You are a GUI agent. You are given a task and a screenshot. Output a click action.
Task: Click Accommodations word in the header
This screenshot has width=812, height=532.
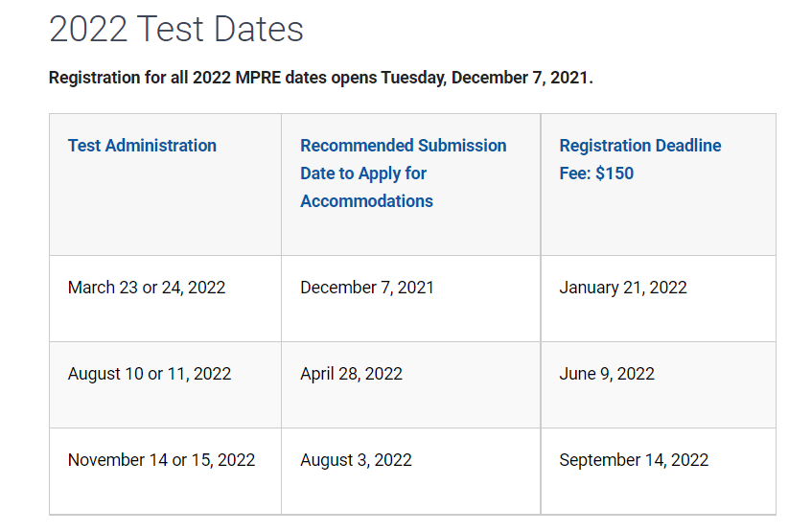click(x=366, y=201)
